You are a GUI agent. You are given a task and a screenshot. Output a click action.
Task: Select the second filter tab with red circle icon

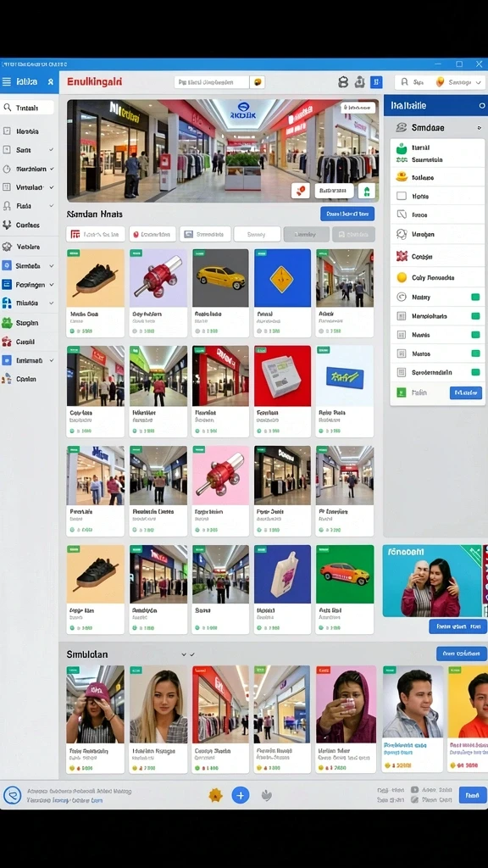click(x=152, y=234)
